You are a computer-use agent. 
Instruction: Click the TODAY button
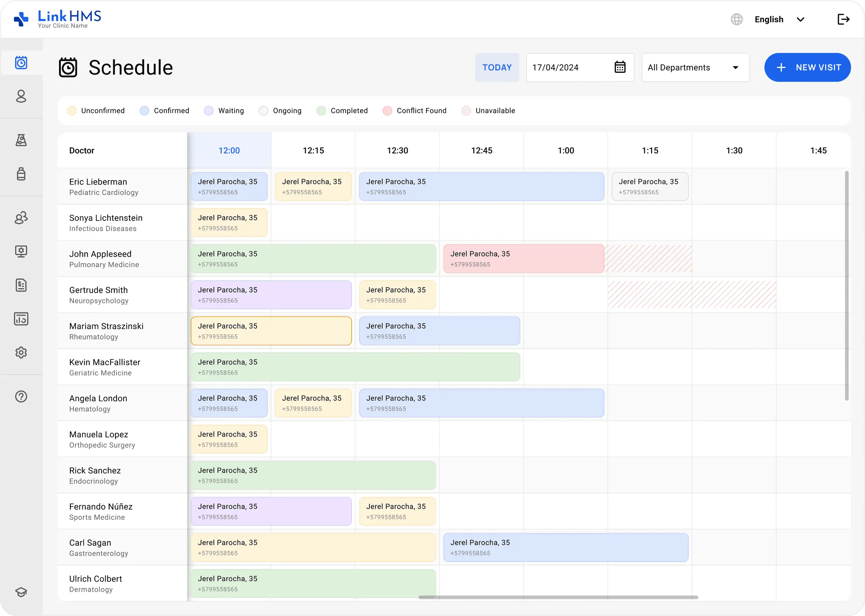coord(497,67)
